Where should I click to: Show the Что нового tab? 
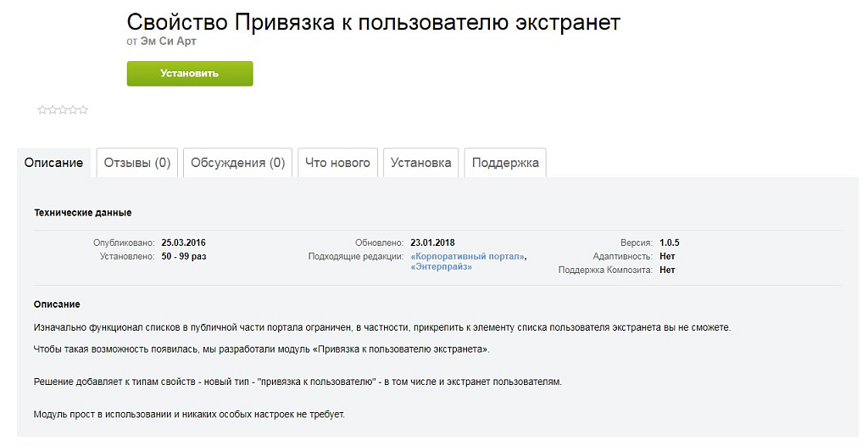click(337, 163)
